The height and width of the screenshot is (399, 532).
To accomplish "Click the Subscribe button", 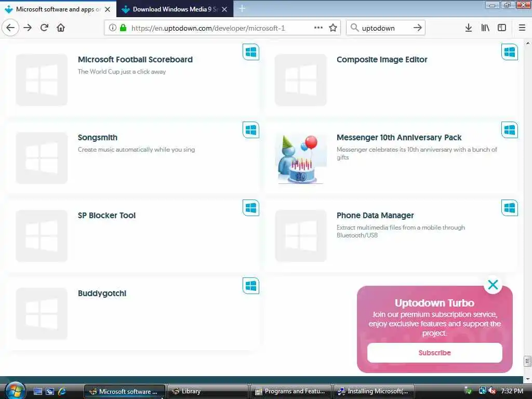I will [x=435, y=353].
